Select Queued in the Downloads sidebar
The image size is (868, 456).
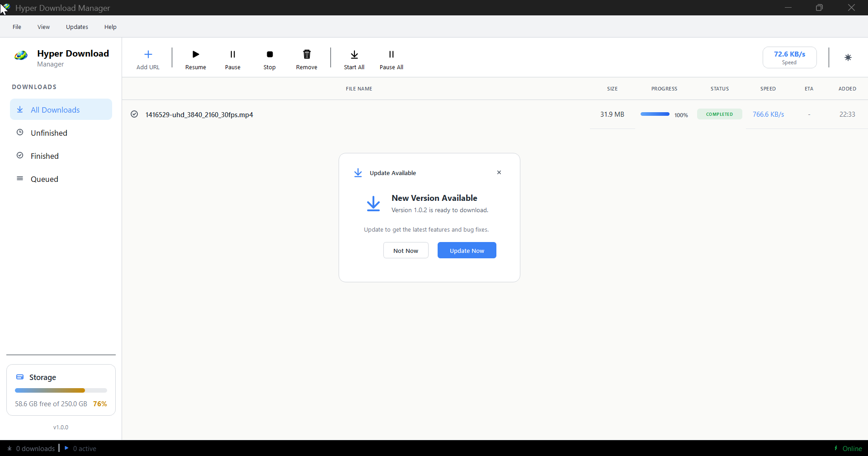44,179
